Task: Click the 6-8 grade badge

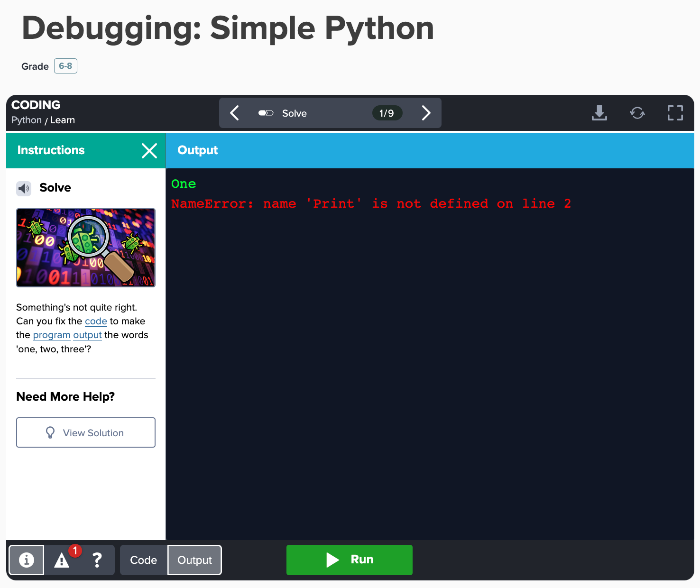Action: click(x=65, y=66)
